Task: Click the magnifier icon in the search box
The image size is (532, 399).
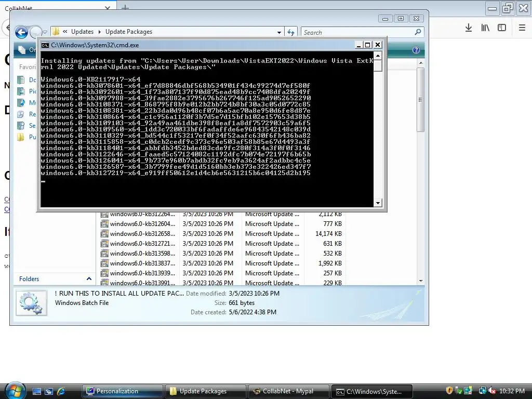Action: [x=418, y=32]
